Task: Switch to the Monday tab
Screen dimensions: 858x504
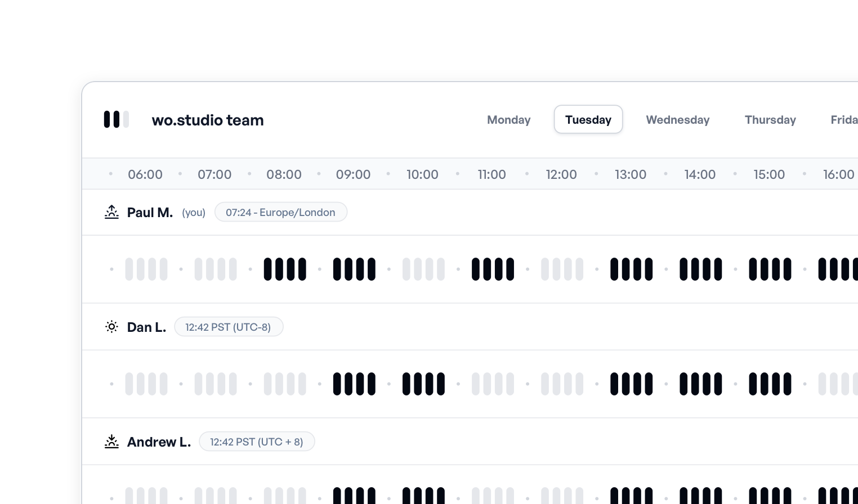Action: [x=508, y=120]
